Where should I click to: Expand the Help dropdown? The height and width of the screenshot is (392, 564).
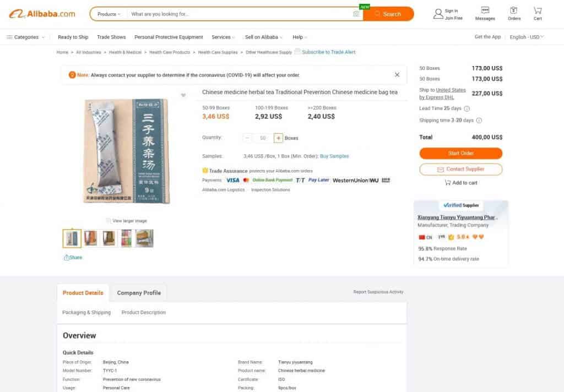coord(300,37)
